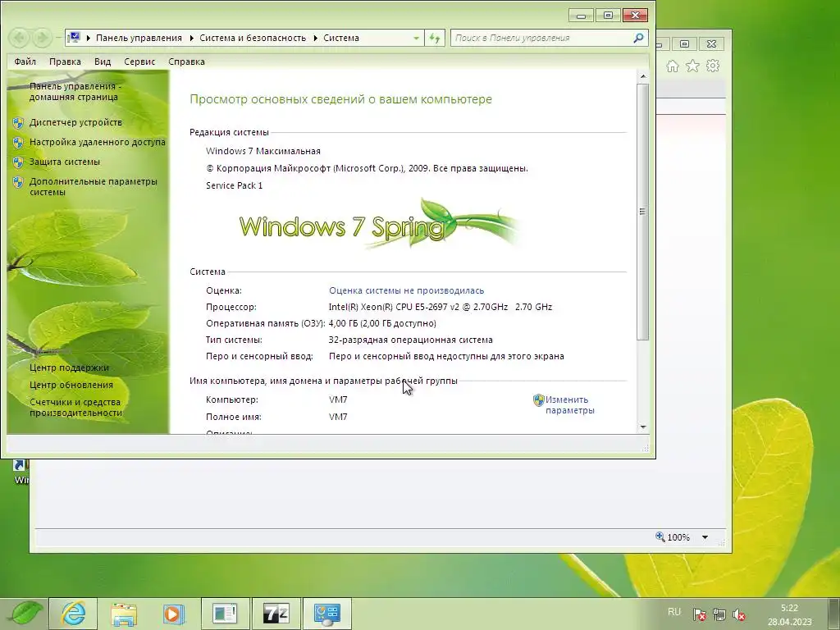Open 7-Zip from taskbar

pyautogui.click(x=276, y=614)
